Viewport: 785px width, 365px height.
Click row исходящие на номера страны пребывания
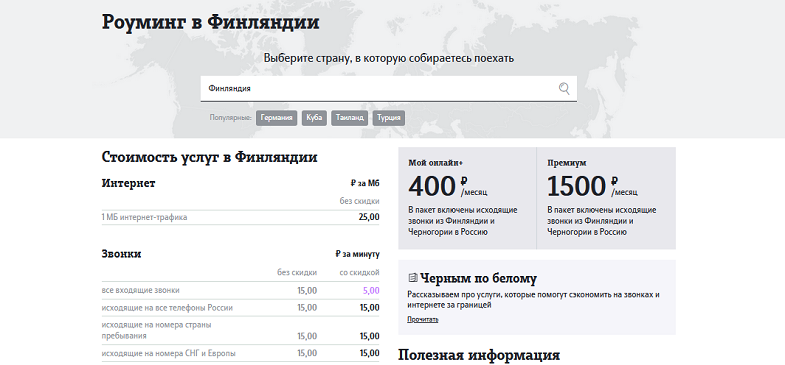click(240, 330)
